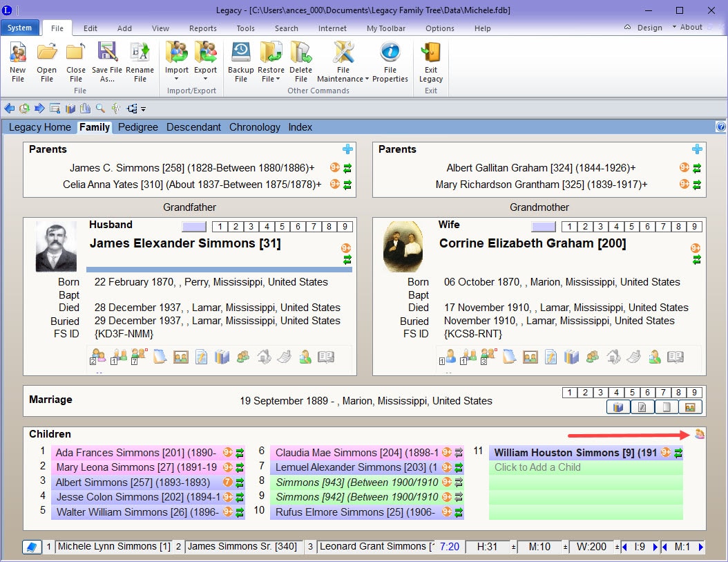Viewport: 728px width, 562px height.
Task: Switch to the Descendant view tab
Action: pos(193,127)
